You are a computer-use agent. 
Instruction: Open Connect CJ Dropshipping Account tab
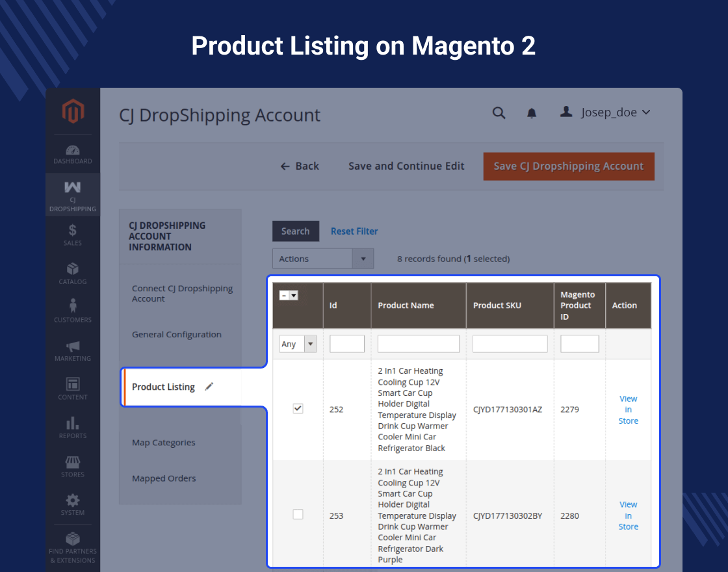(182, 293)
